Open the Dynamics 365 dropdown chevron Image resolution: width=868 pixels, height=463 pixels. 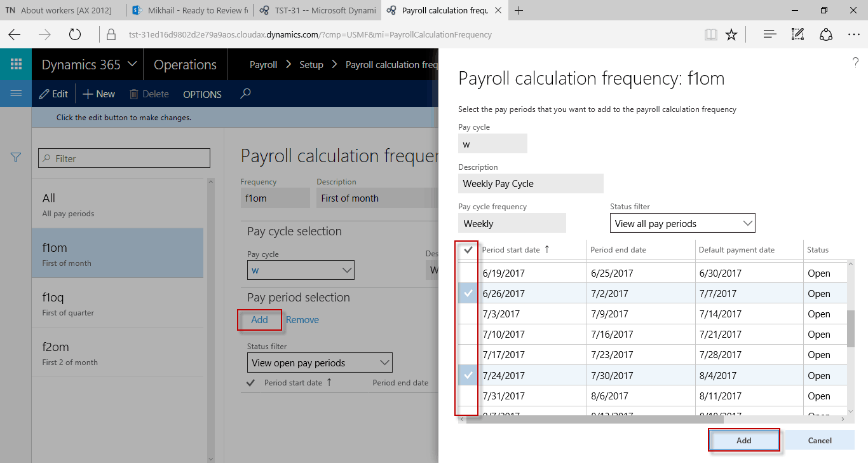pyautogui.click(x=132, y=64)
